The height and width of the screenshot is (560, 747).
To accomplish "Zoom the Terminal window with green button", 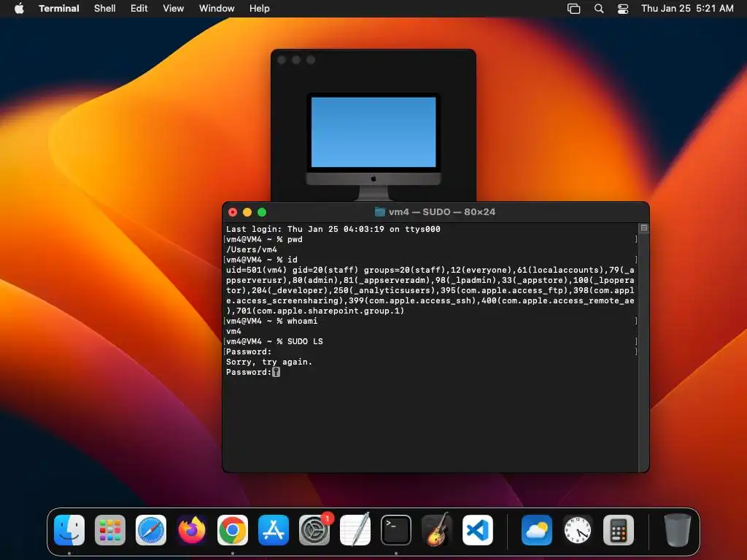I will (262, 212).
